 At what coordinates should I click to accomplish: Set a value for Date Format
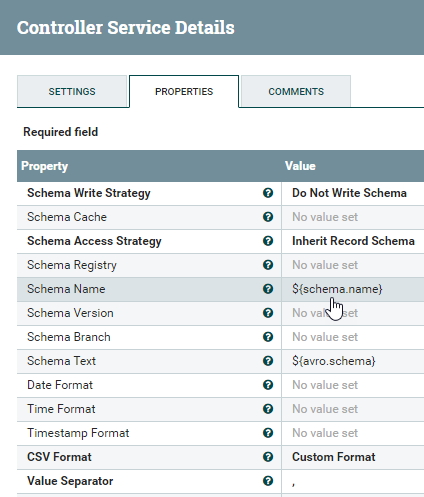(x=325, y=385)
